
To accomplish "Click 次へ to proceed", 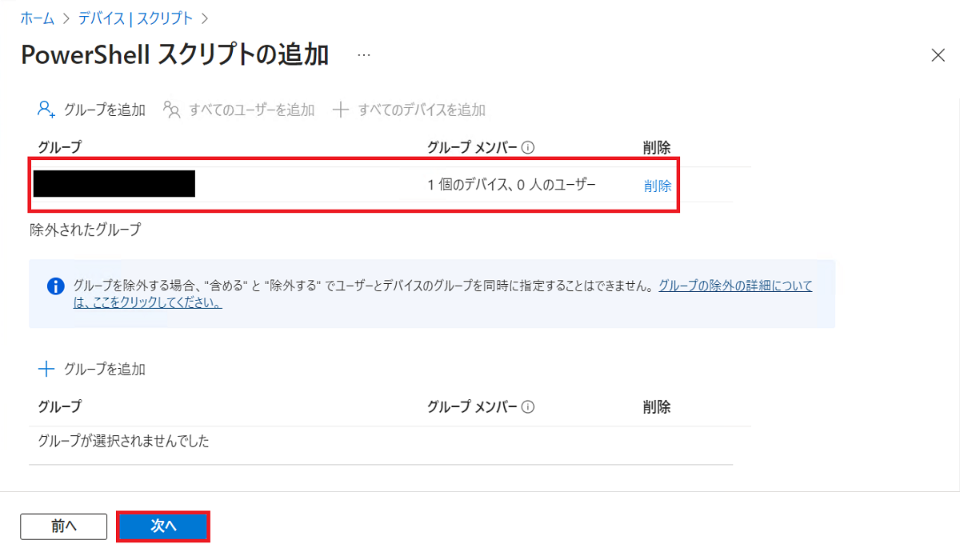I will [x=163, y=526].
